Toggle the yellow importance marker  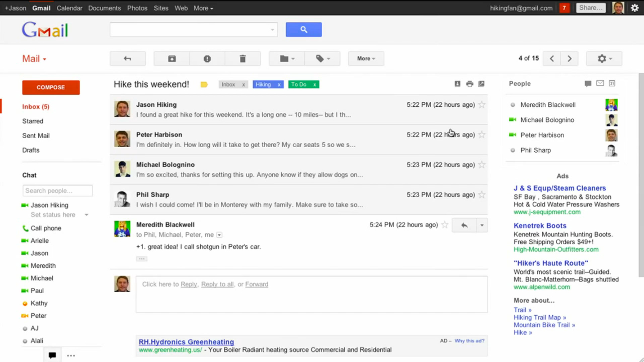[x=204, y=85]
